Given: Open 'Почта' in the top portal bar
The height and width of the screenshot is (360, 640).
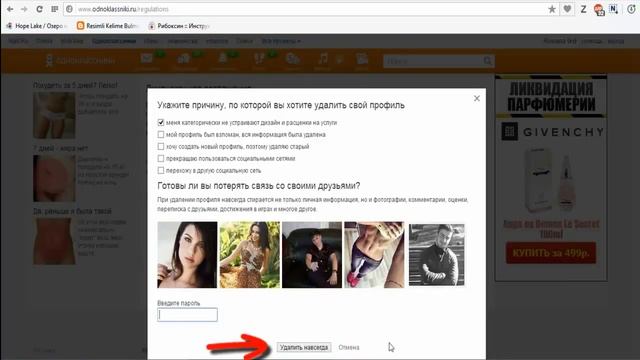Looking at the screenshot, I should coord(44,41).
